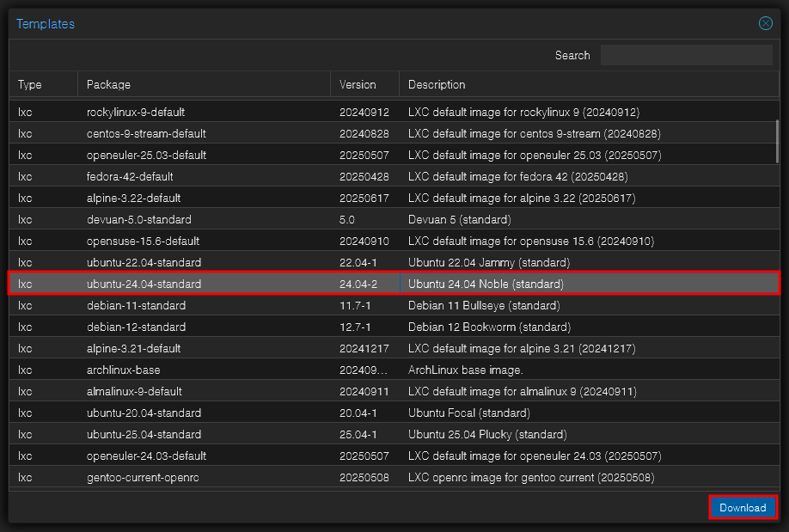Viewport: 789px width, 532px height.
Task: Click version 22.04-1 cell
Action: (364, 263)
